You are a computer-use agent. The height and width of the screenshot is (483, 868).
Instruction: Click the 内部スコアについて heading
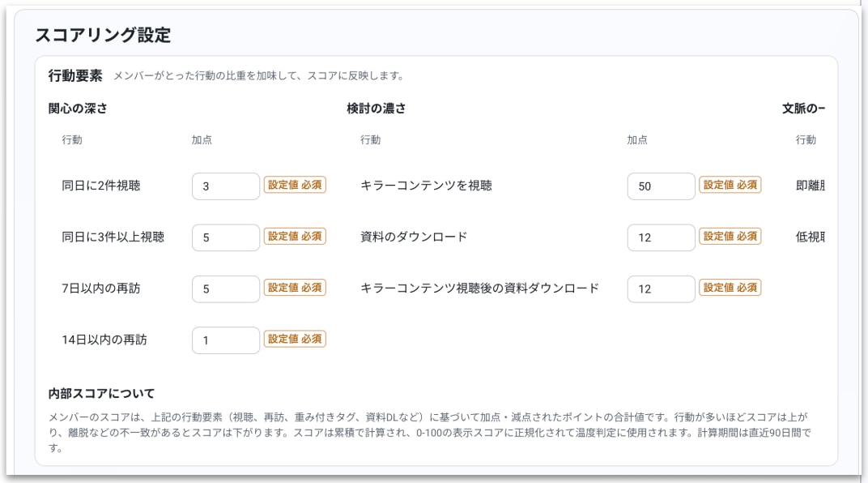point(101,395)
